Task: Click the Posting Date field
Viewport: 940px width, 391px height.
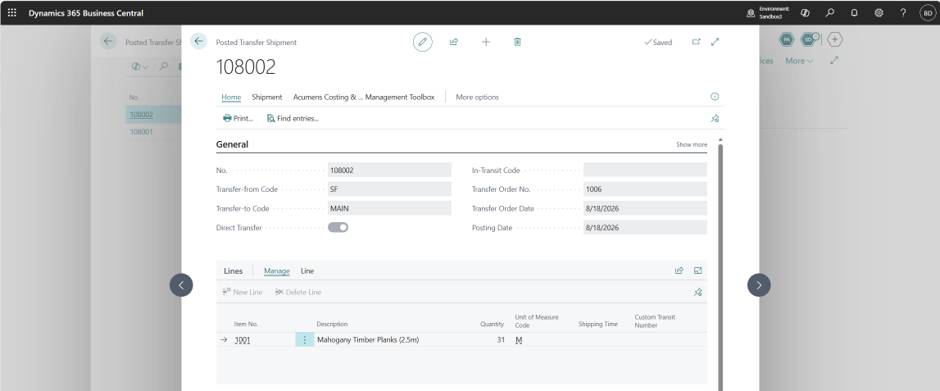Action: [645, 227]
